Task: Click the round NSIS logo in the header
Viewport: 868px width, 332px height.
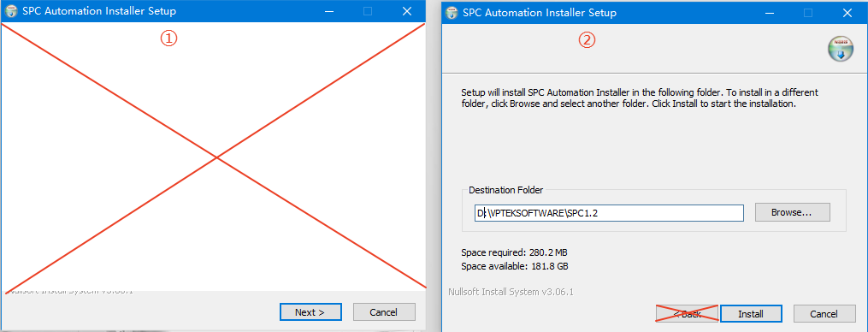Action: [841, 50]
